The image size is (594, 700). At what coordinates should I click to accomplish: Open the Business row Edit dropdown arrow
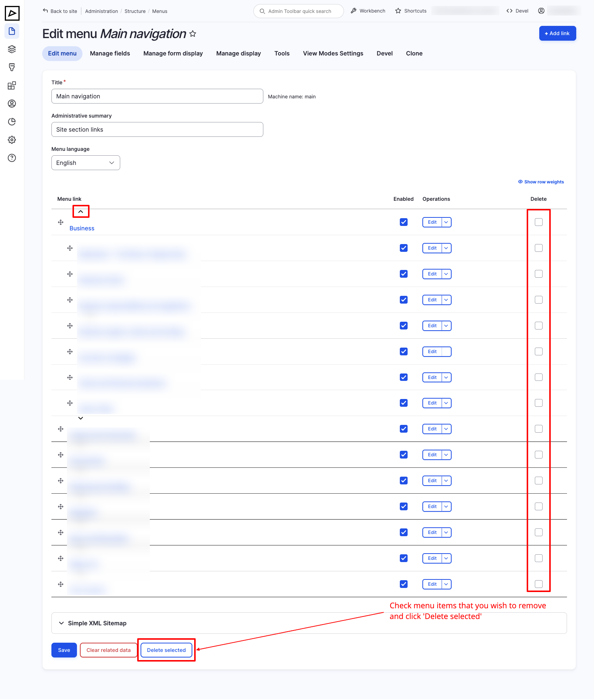click(x=446, y=222)
